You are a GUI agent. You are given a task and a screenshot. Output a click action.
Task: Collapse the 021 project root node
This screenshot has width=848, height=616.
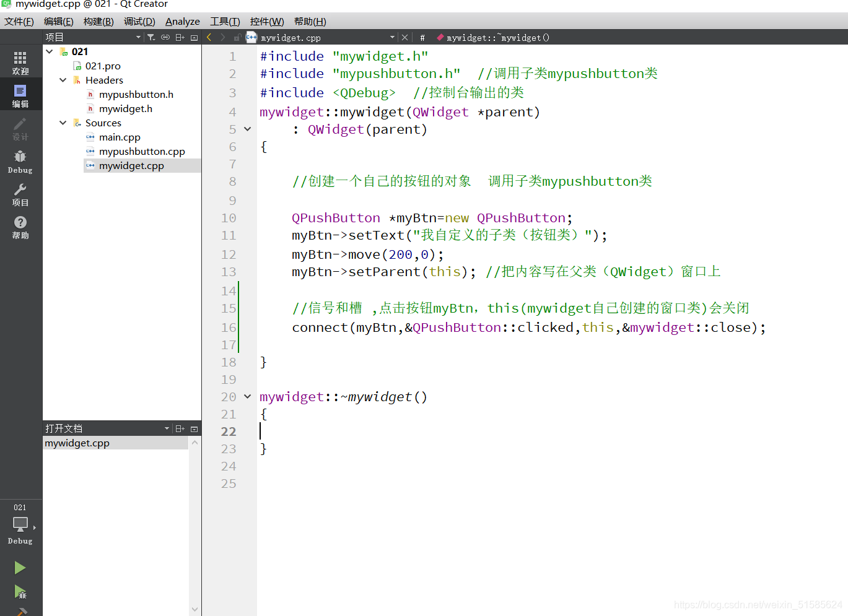50,51
